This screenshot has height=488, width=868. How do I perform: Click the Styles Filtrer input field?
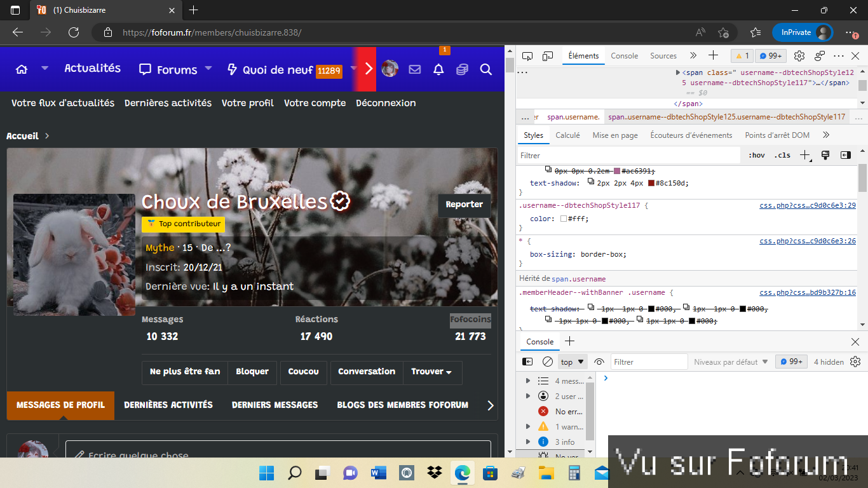click(629, 155)
